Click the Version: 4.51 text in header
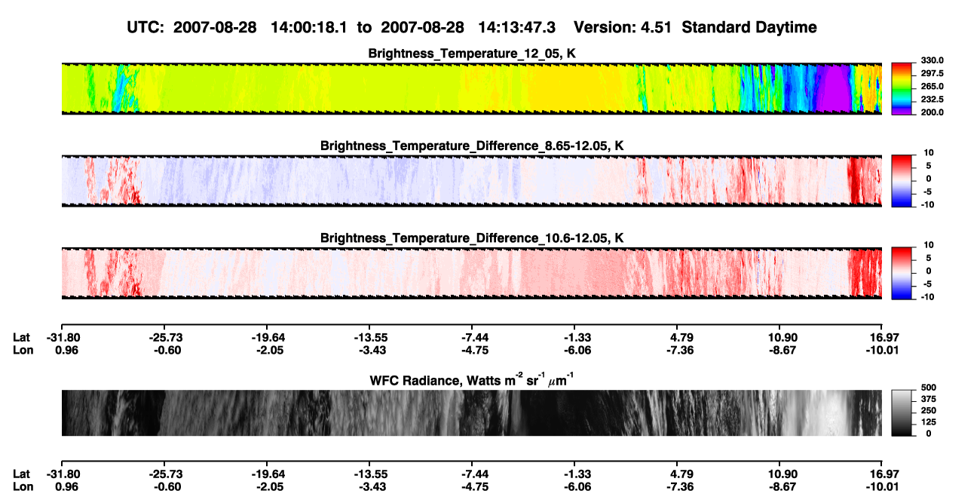 pyautogui.click(x=621, y=27)
